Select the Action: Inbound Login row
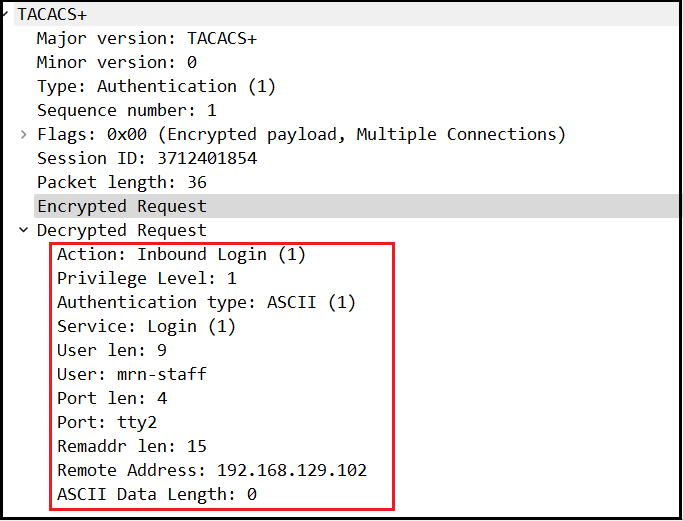The width and height of the screenshot is (683, 521). [181, 254]
